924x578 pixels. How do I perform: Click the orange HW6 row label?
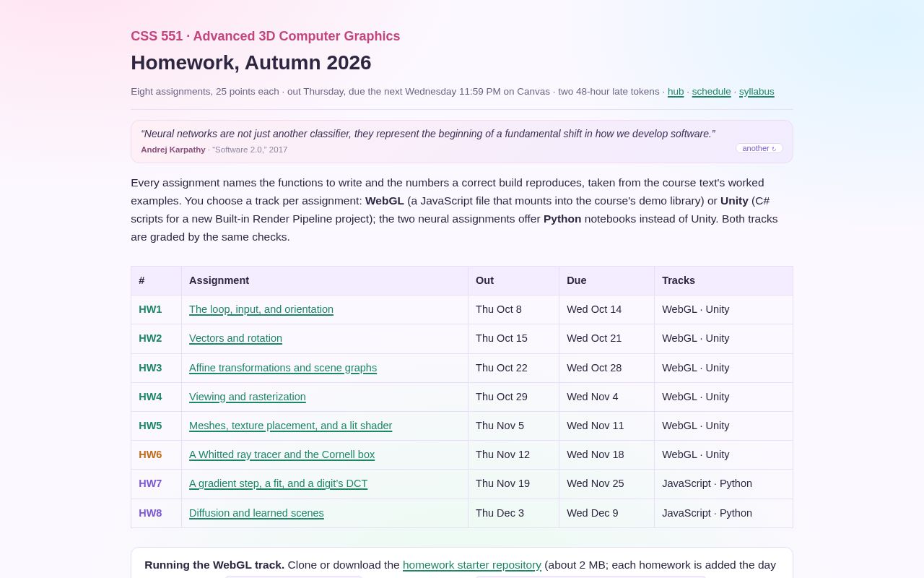tap(150, 454)
